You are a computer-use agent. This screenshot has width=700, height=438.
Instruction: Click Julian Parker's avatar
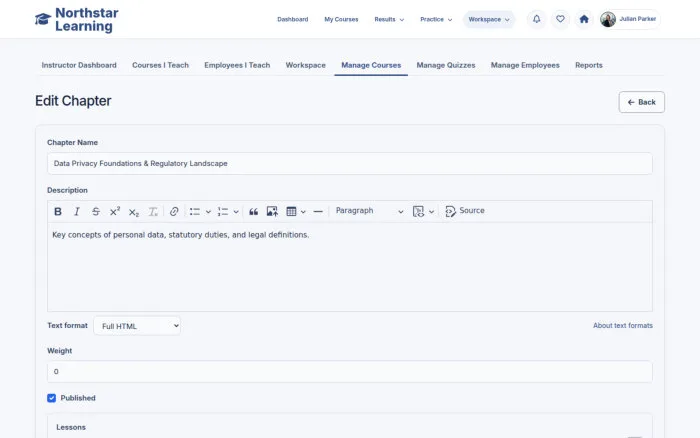pos(608,19)
